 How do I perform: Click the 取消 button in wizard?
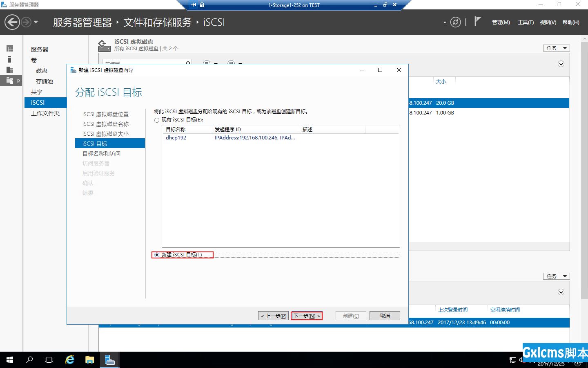click(385, 316)
